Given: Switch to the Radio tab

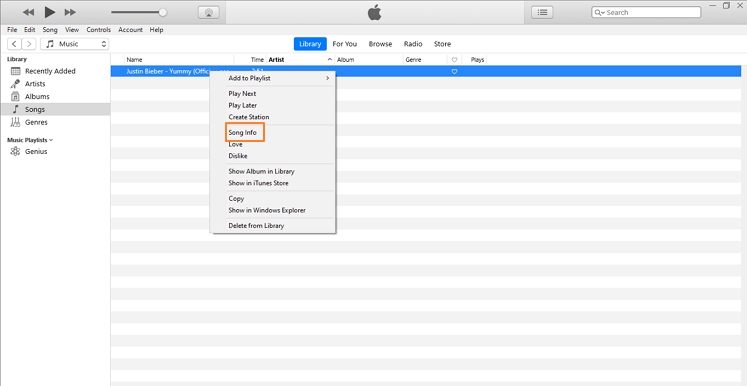Looking at the screenshot, I should (x=413, y=44).
